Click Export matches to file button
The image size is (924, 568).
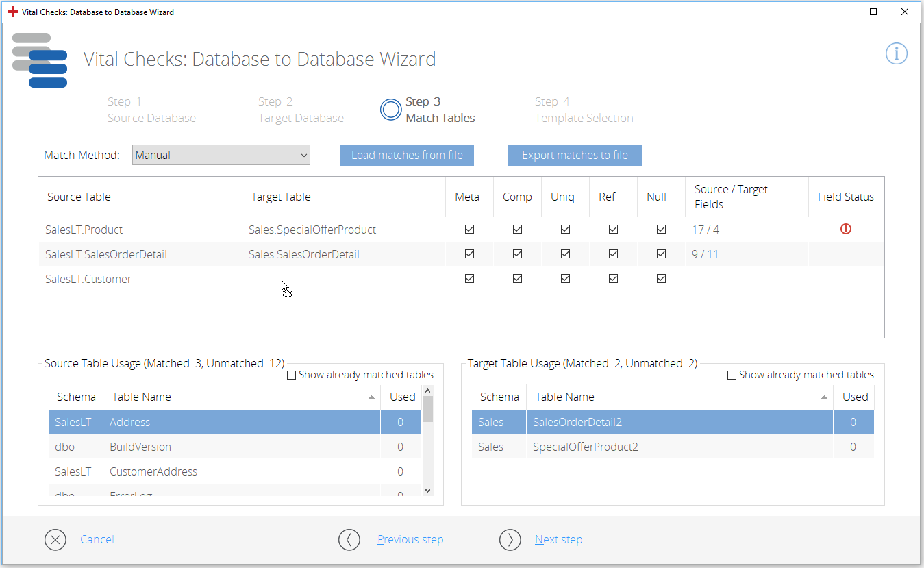click(575, 155)
